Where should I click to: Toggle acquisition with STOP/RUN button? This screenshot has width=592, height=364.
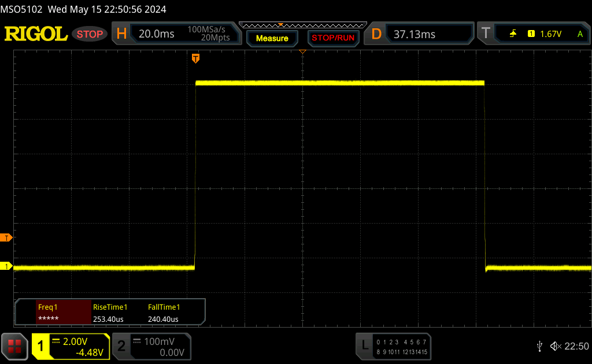pyautogui.click(x=333, y=38)
